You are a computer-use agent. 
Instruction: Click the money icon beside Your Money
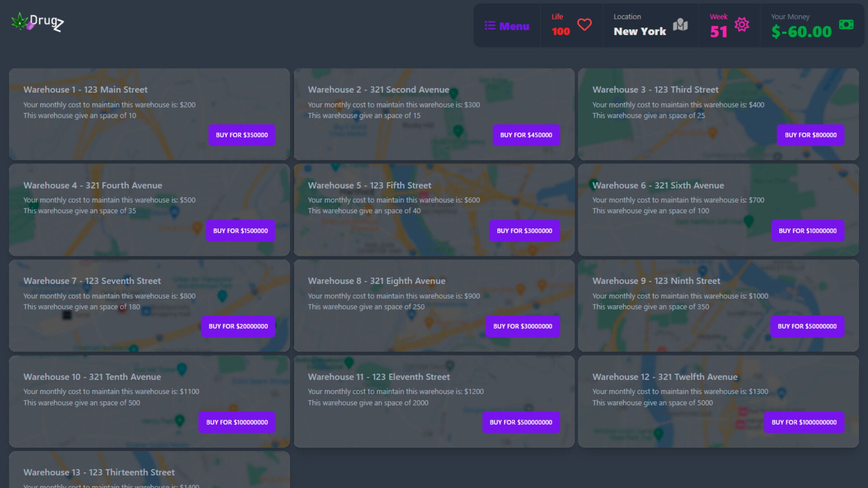pos(847,24)
